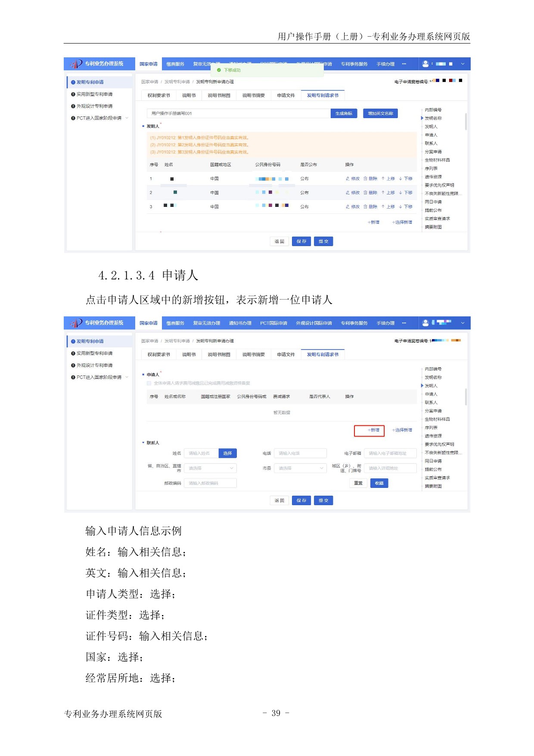Viewport: 534px width, 756px height.
Task: Click the delete trash icon for inventor row 1
Action: point(365,178)
